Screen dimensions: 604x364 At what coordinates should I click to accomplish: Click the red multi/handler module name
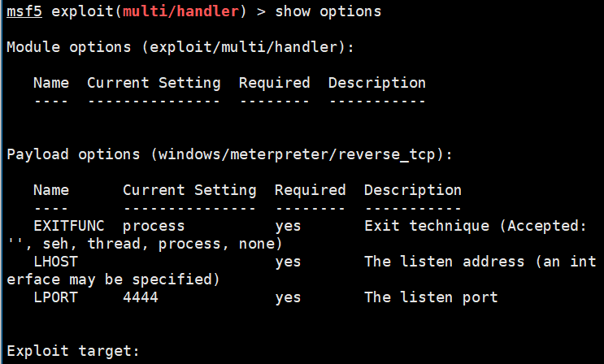coord(181,11)
